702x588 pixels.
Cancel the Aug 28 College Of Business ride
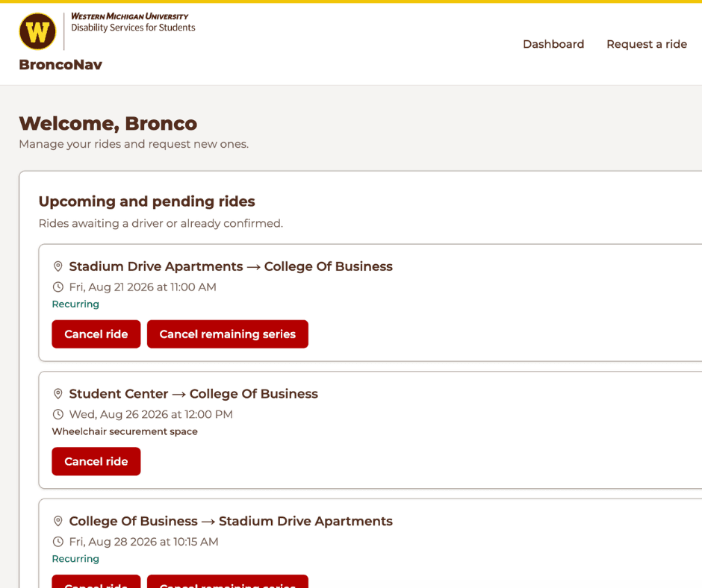pyautogui.click(x=96, y=581)
